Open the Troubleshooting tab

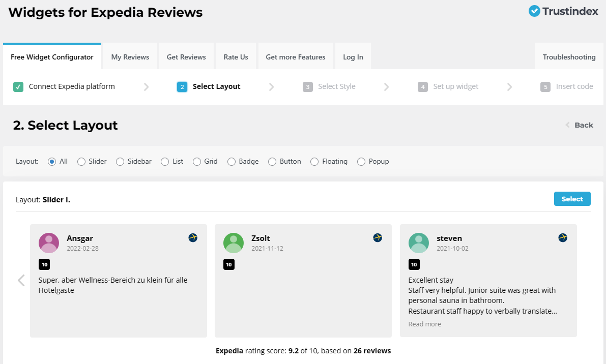569,57
